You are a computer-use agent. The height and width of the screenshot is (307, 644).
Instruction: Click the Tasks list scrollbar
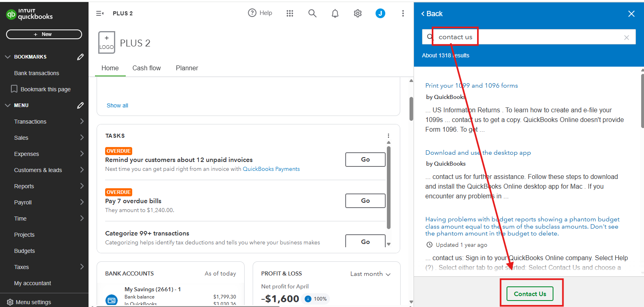coord(389,188)
